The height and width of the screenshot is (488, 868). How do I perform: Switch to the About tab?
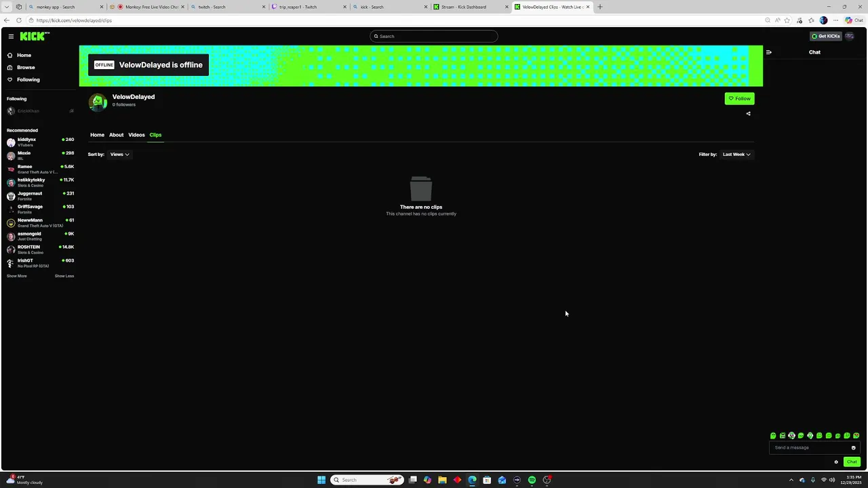pyautogui.click(x=116, y=135)
